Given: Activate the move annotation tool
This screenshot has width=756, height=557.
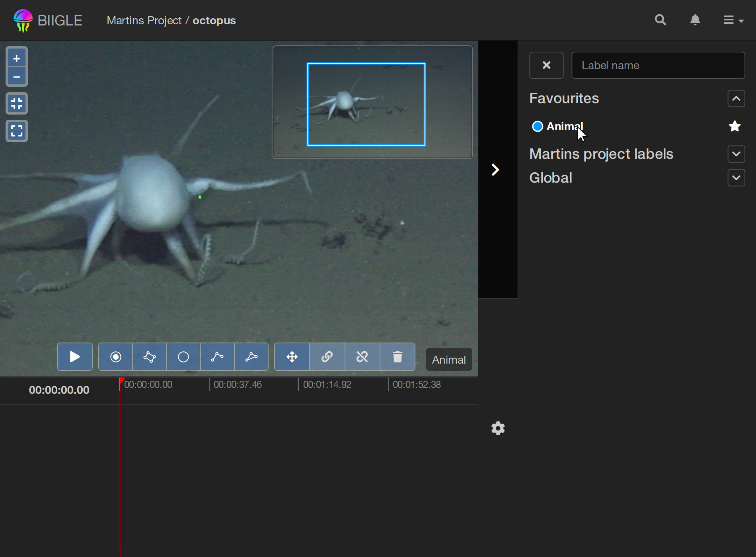Looking at the screenshot, I should click(292, 357).
